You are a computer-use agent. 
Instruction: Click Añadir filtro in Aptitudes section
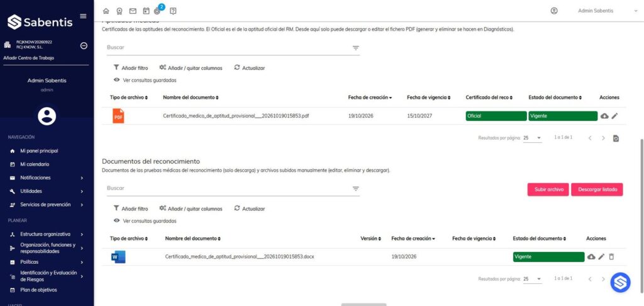pyautogui.click(x=131, y=68)
